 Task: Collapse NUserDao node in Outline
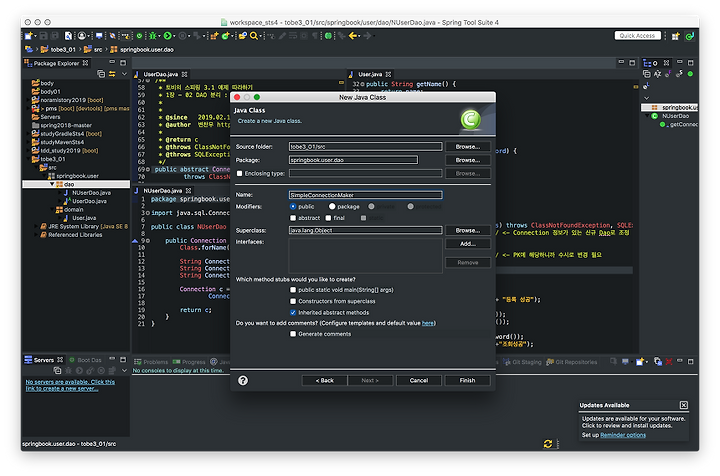click(x=647, y=116)
